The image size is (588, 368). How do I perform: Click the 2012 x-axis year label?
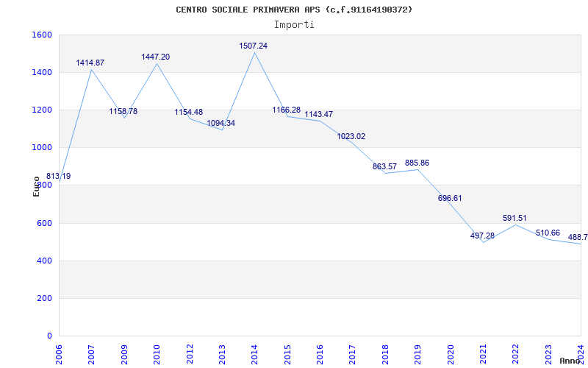click(190, 354)
